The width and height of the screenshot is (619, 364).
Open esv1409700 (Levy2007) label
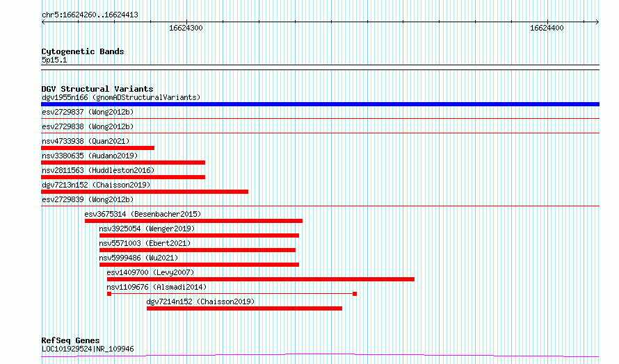click(150, 272)
